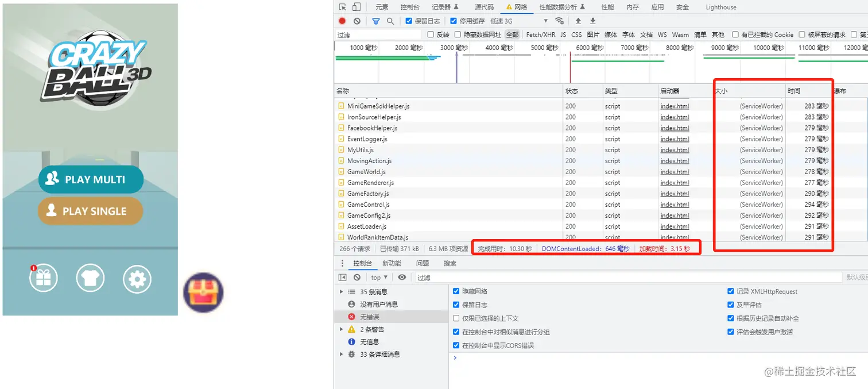Viewport: 868px width, 389px height.
Task: Select the GameRenderer.js request row
Action: 600,183
